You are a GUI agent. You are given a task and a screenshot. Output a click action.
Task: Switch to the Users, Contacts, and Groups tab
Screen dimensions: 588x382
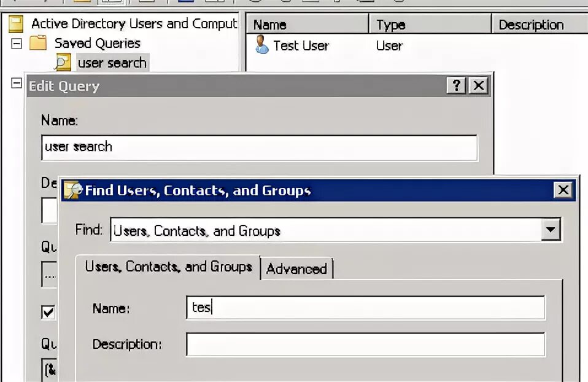point(168,267)
